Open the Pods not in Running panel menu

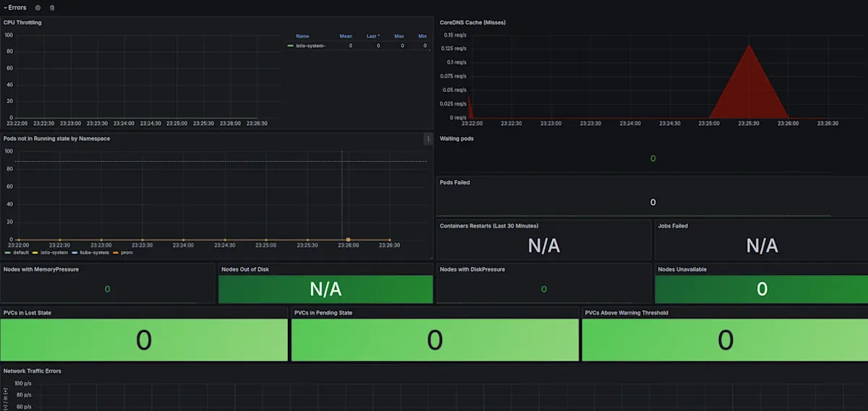pos(428,138)
